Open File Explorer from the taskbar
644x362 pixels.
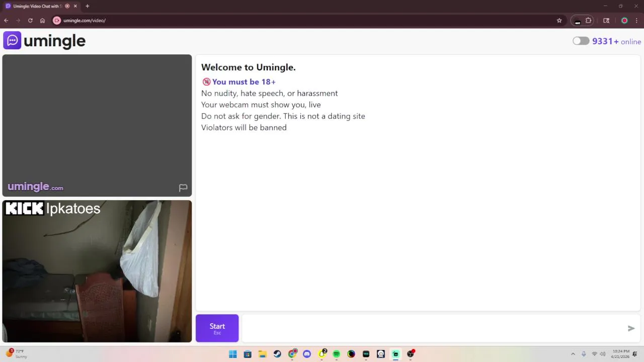262,354
